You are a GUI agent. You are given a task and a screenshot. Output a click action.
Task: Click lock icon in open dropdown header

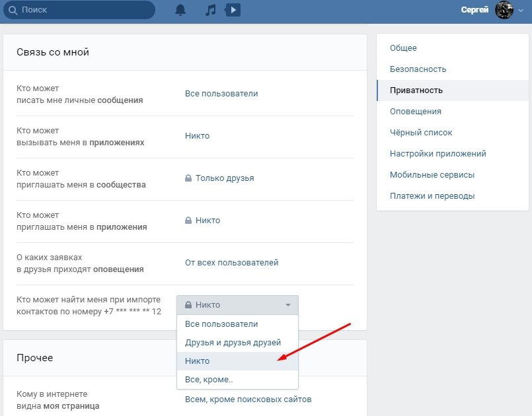(x=188, y=304)
